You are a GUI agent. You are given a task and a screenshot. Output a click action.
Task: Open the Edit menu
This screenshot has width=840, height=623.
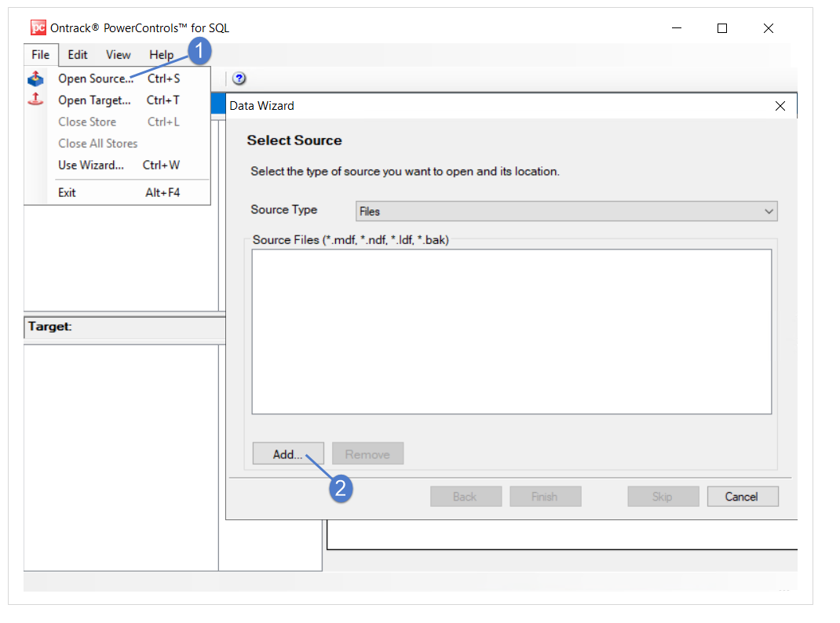click(78, 55)
